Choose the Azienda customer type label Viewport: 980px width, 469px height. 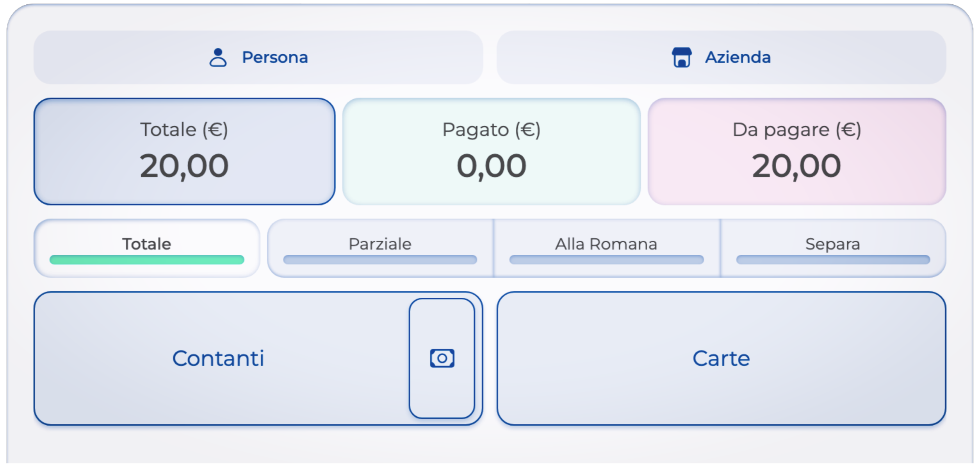tap(738, 57)
